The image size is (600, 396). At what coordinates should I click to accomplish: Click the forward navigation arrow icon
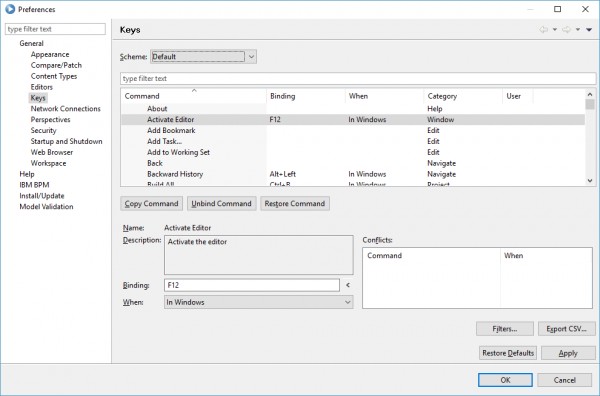566,29
